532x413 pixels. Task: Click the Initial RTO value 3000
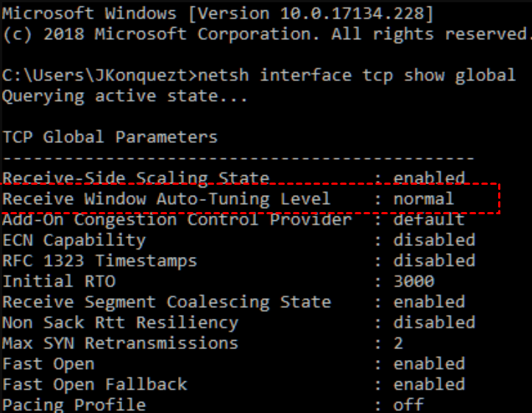414,281
